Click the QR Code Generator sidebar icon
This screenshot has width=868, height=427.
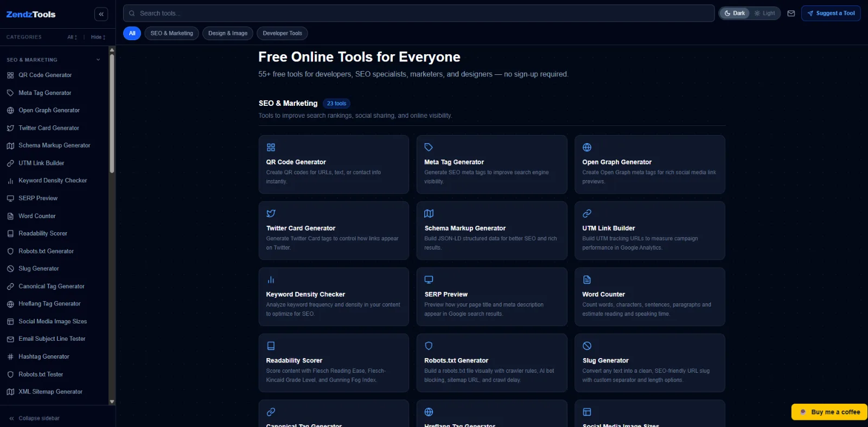[10, 75]
